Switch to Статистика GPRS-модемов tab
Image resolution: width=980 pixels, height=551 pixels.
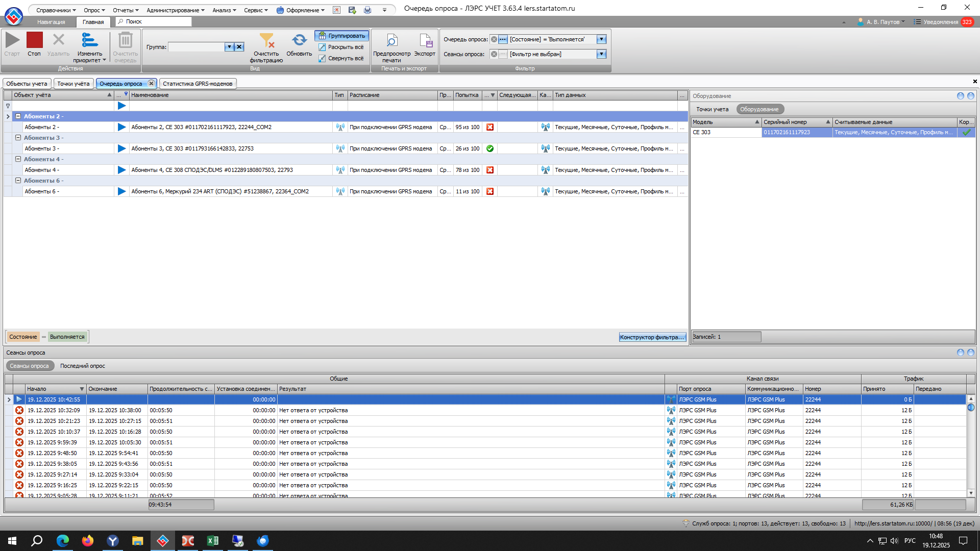click(198, 84)
